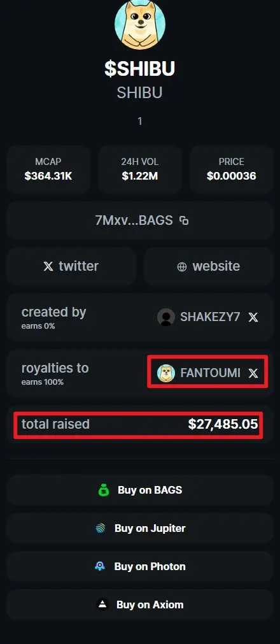
Task: Select the 24H VOL $1.22M card
Action: coord(140,169)
